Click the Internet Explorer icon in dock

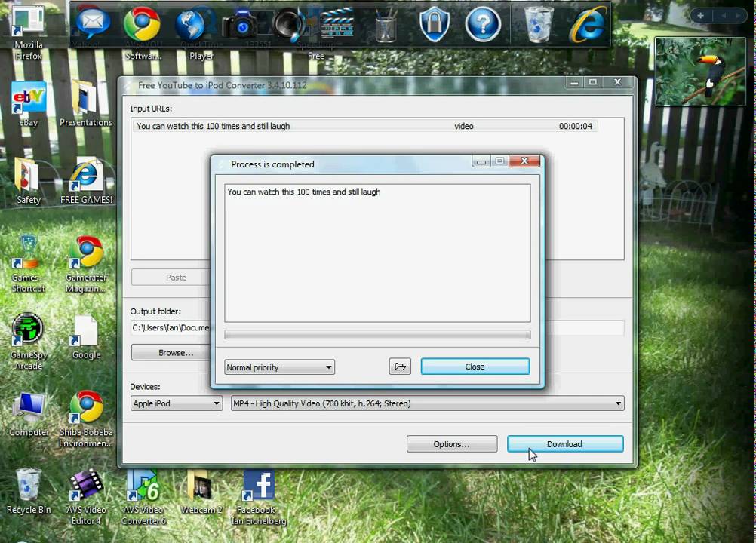tap(589, 24)
